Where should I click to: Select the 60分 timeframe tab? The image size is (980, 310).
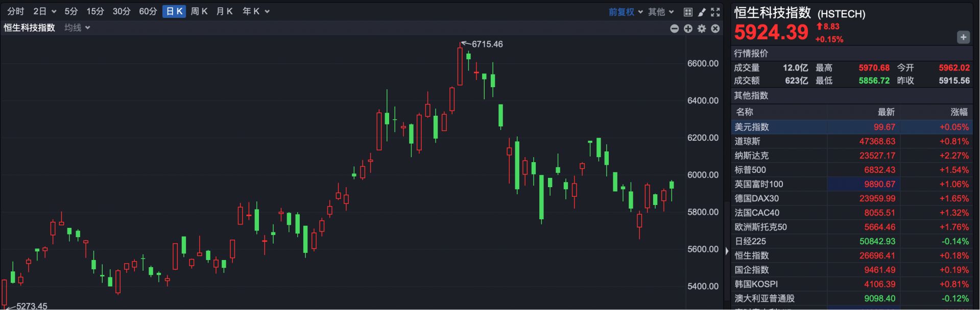click(x=148, y=11)
